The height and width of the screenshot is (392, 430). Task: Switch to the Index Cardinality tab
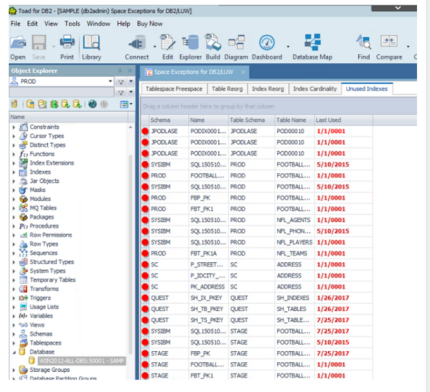[315, 89]
